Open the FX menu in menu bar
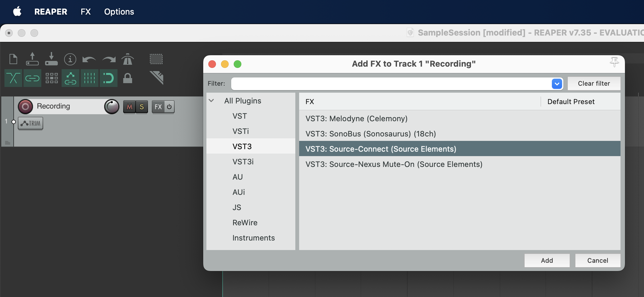The width and height of the screenshot is (644, 297). pos(85,12)
